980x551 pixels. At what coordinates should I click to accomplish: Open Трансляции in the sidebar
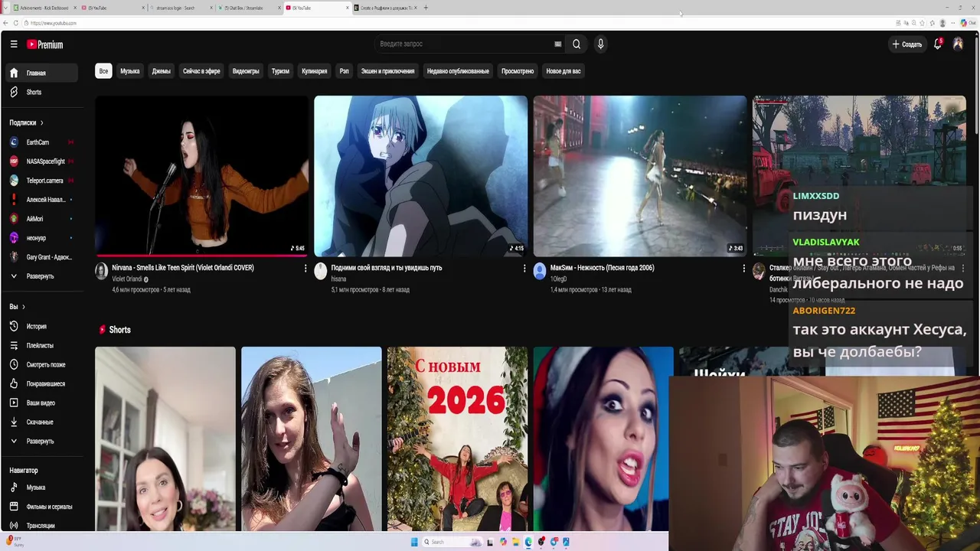(x=43, y=526)
